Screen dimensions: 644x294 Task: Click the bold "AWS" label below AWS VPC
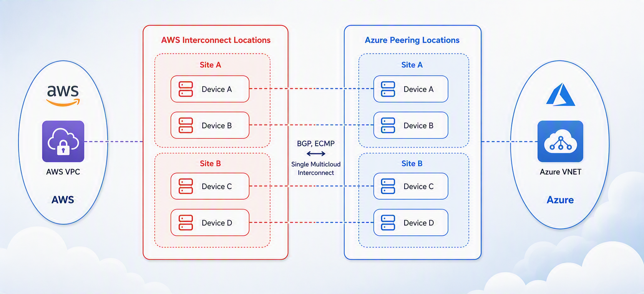[63, 200]
